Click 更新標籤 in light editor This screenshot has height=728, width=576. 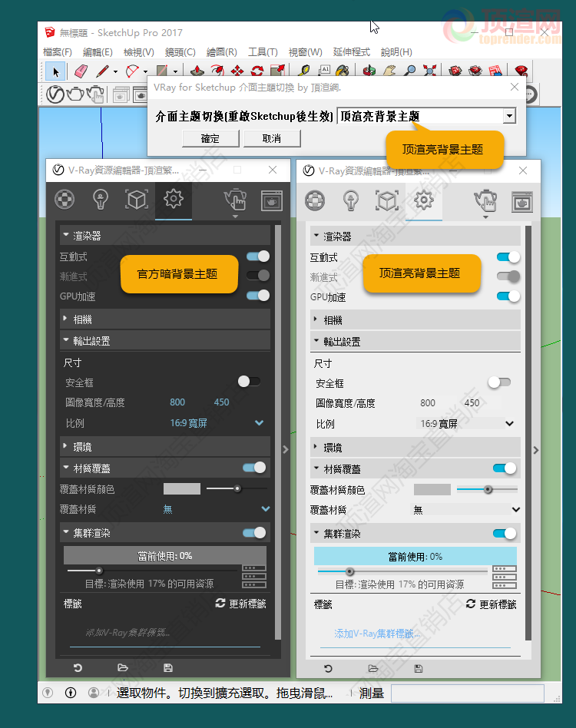pyautogui.click(x=492, y=604)
